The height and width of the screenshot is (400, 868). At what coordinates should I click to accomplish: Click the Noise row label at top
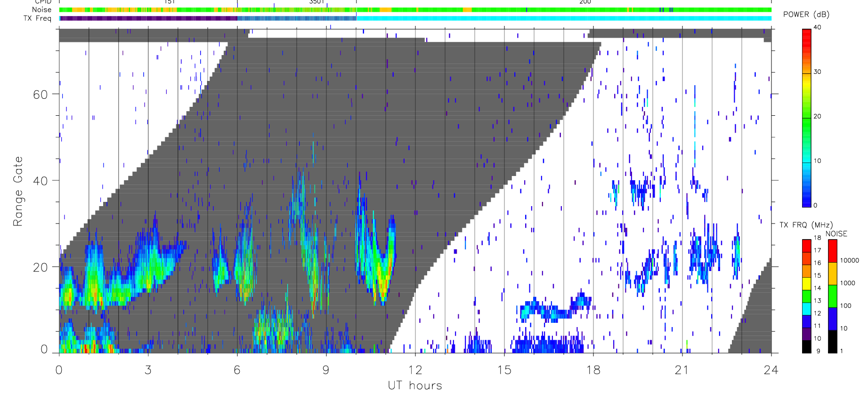[x=41, y=9]
